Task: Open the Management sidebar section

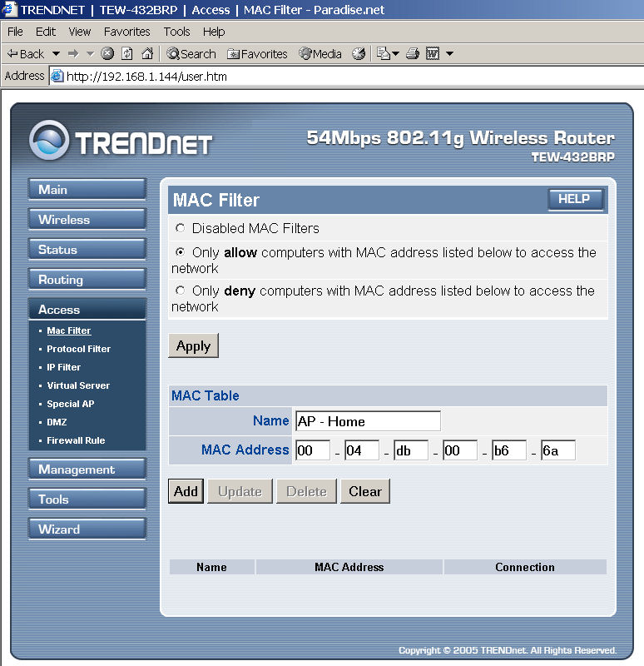Action: (87, 470)
